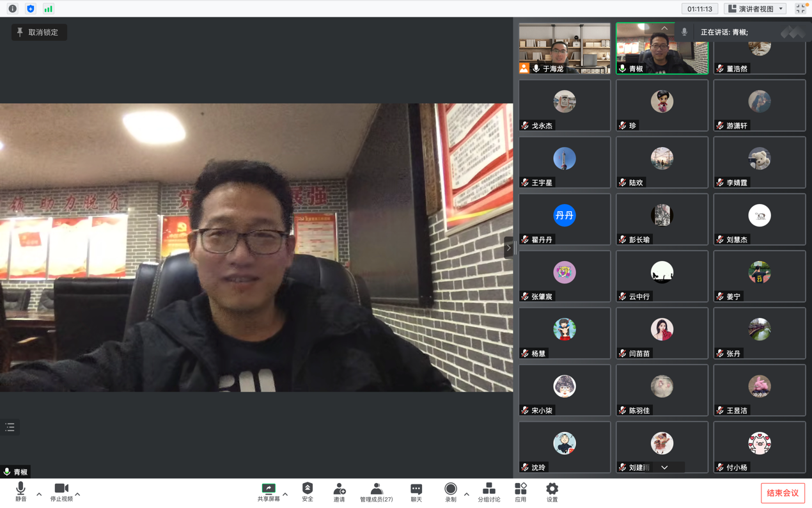
Task: Open the 安全 security shield icon
Action: 308,489
